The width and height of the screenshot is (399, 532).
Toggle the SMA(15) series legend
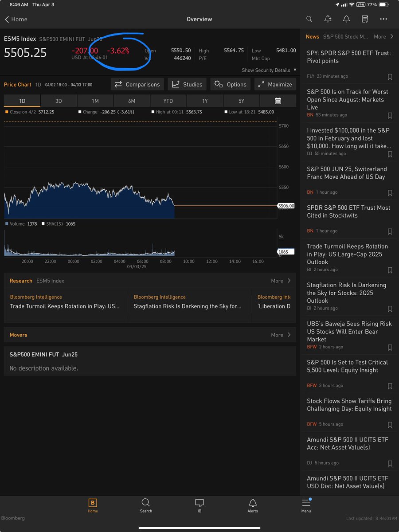point(59,224)
